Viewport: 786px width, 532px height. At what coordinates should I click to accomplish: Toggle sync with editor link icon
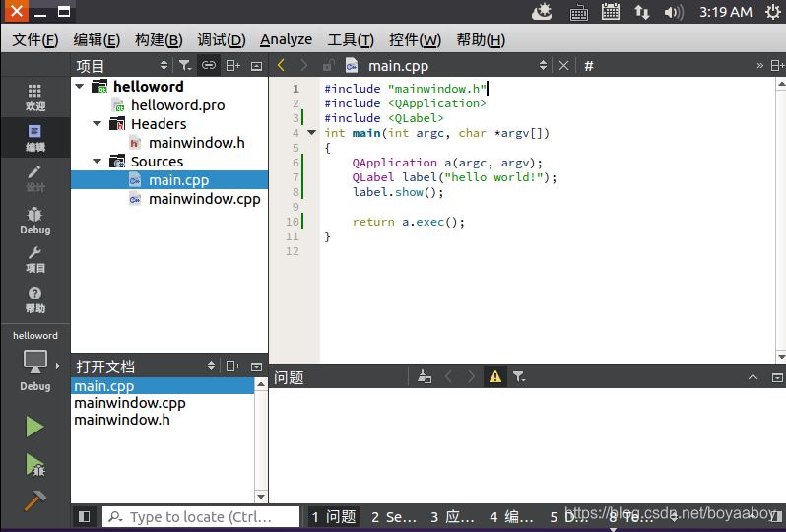pos(209,66)
